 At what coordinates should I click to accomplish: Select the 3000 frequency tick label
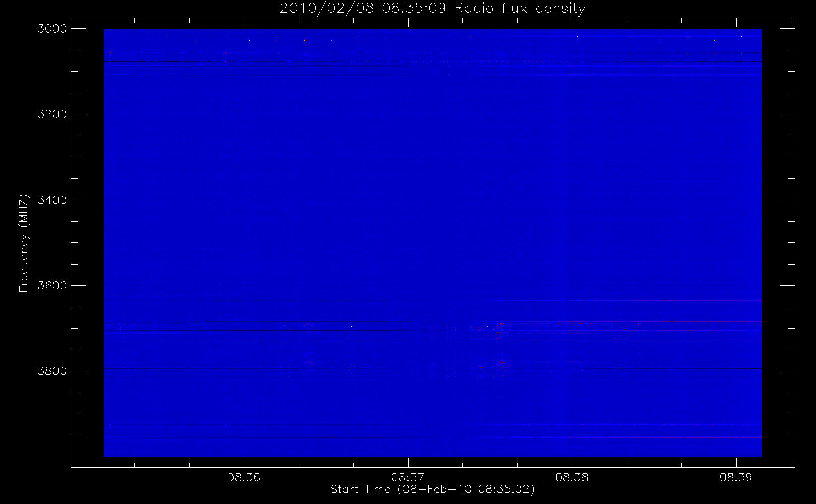point(52,29)
